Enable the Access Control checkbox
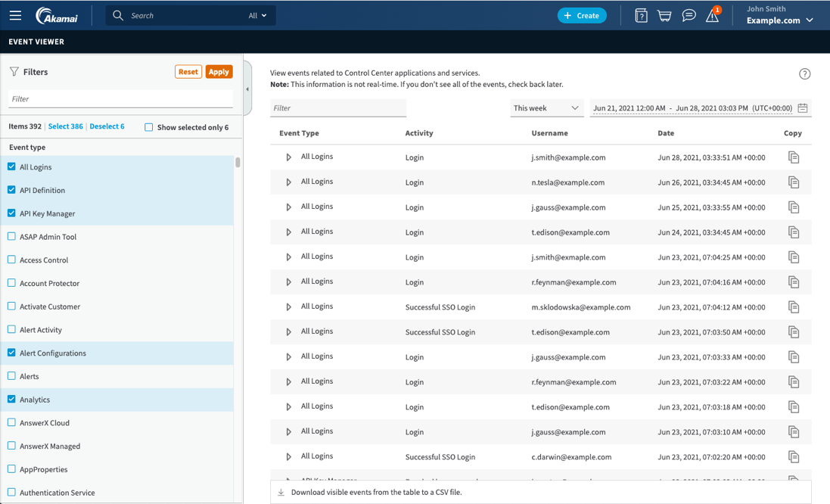The image size is (830, 504). click(11, 260)
